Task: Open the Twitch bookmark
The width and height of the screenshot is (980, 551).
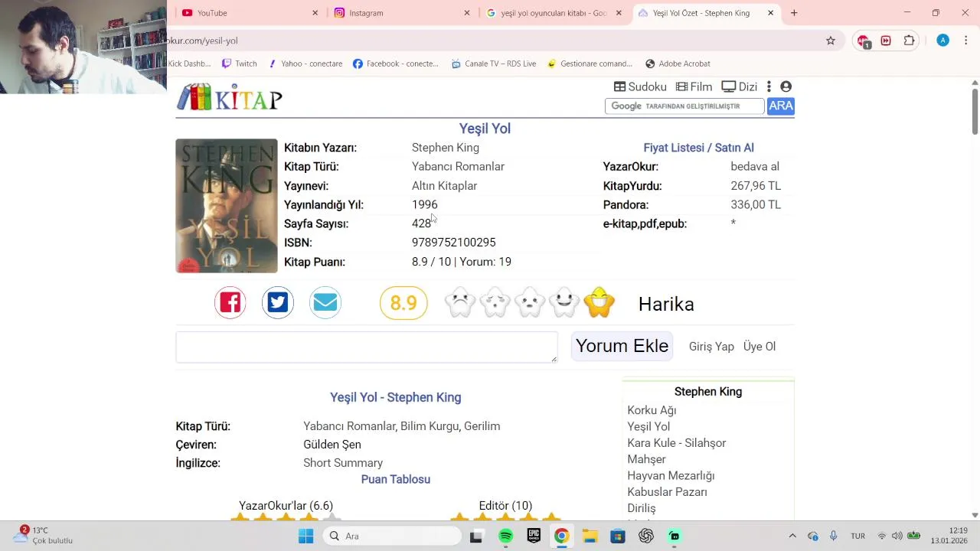Action: (239, 64)
